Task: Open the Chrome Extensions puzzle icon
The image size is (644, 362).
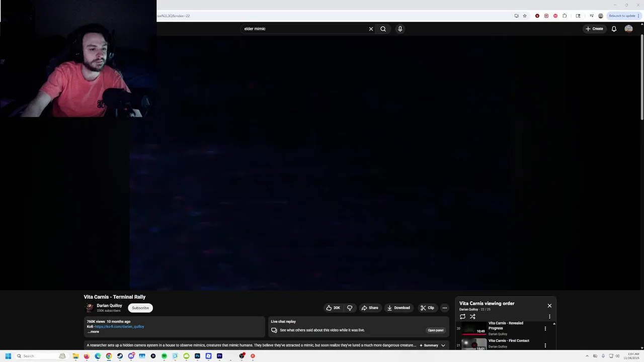Action: point(565,16)
